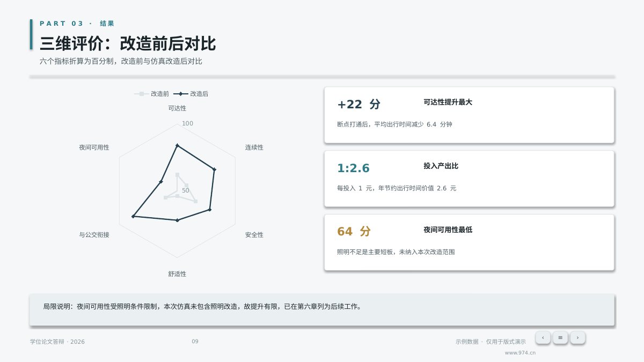Click the 50 radar scale label
Image resolution: width=644 pixels, height=362 pixels.
(186, 190)
